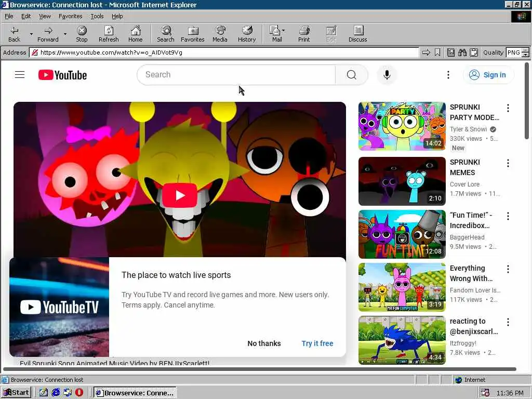Screen dimensions: 532x399
Task: Print the page with Print button
Action: pos(303,34)
